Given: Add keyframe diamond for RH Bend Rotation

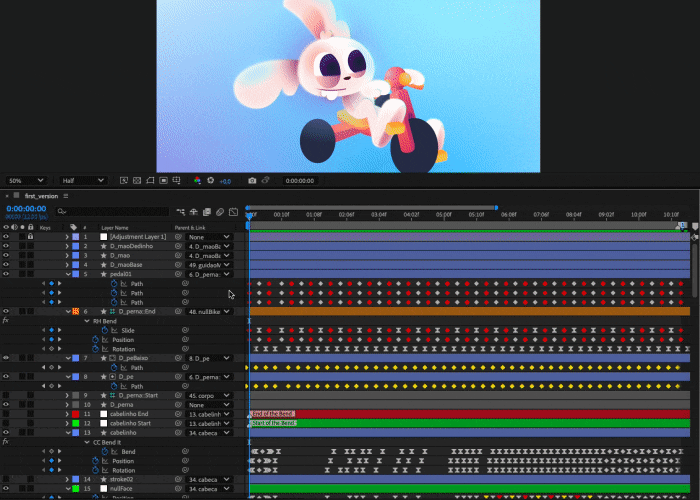Looking at the screenshot, I should [x=51, y=349].
